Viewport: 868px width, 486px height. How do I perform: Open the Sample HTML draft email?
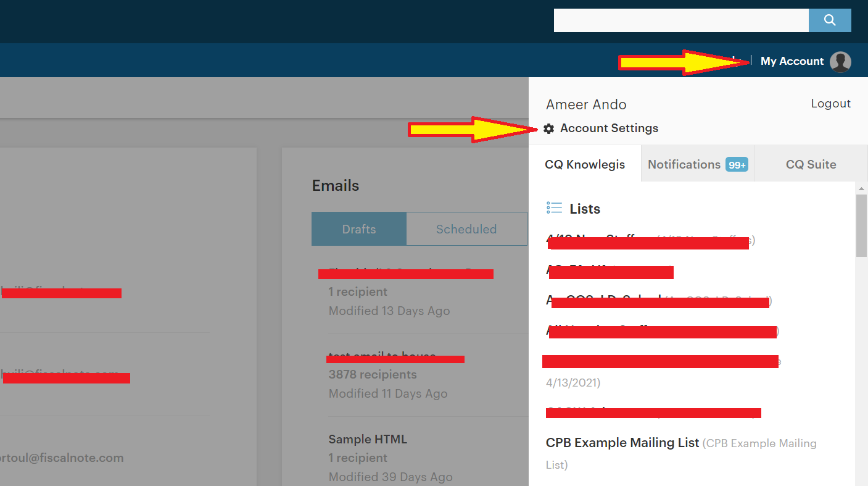pyautogui.click(x=368, y=439)
